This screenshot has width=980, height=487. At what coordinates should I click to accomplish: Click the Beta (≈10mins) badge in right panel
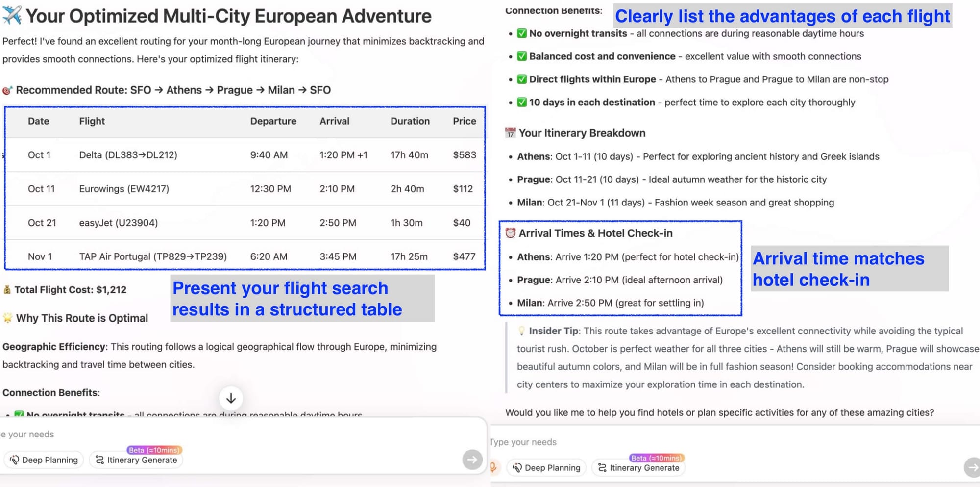point(656,458)
